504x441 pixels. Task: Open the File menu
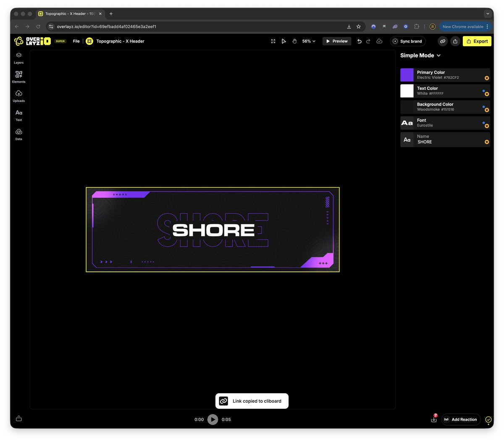pyautogui.click(x=76, y=41)
